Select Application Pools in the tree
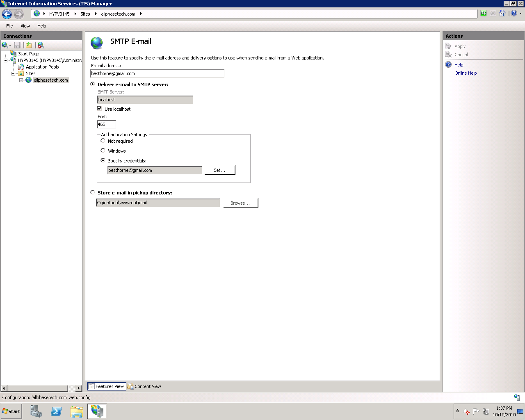This screenshot has height=420, width=525. point(42,67)
